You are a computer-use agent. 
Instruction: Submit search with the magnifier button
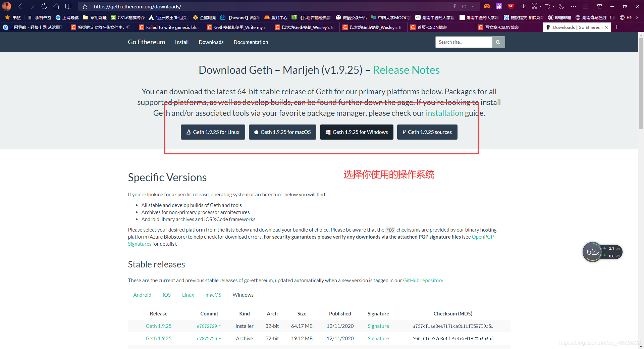[498, 42]
